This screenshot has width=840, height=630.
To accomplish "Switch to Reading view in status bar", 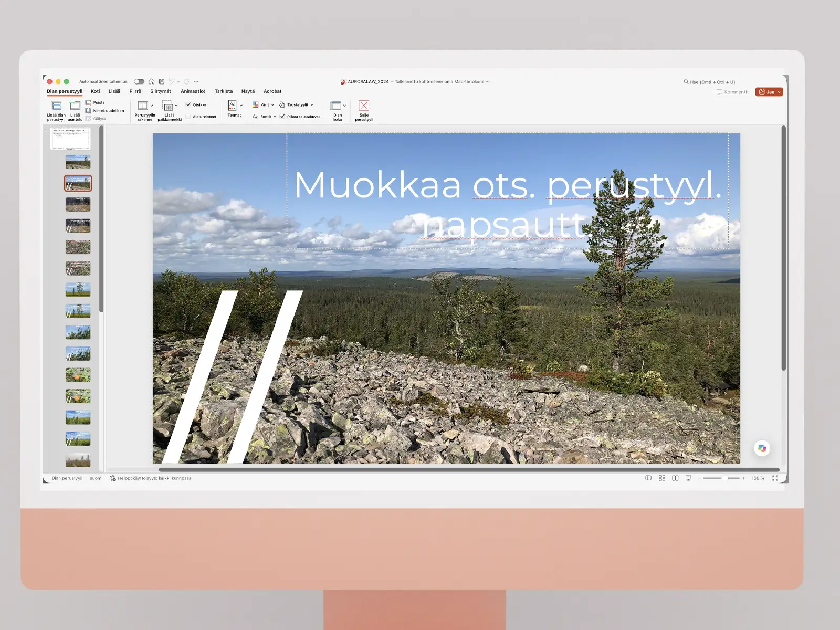I will (x=675, y=478).
